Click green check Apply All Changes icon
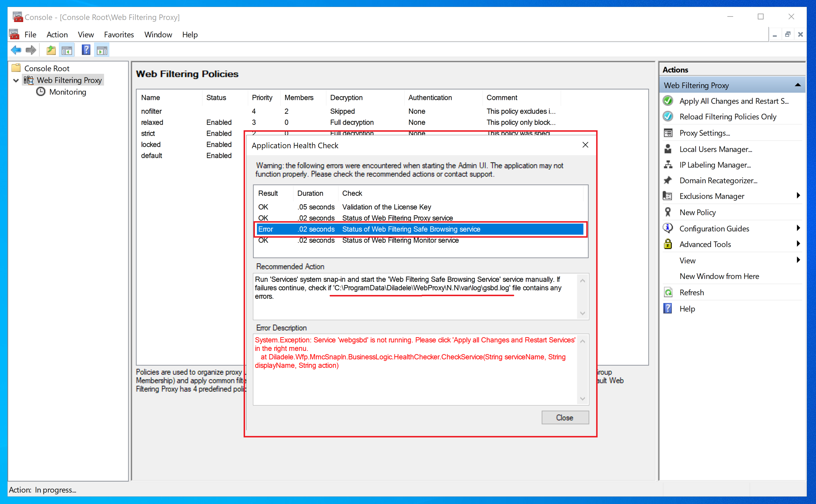The image size is (816, 504). point(668,101)
